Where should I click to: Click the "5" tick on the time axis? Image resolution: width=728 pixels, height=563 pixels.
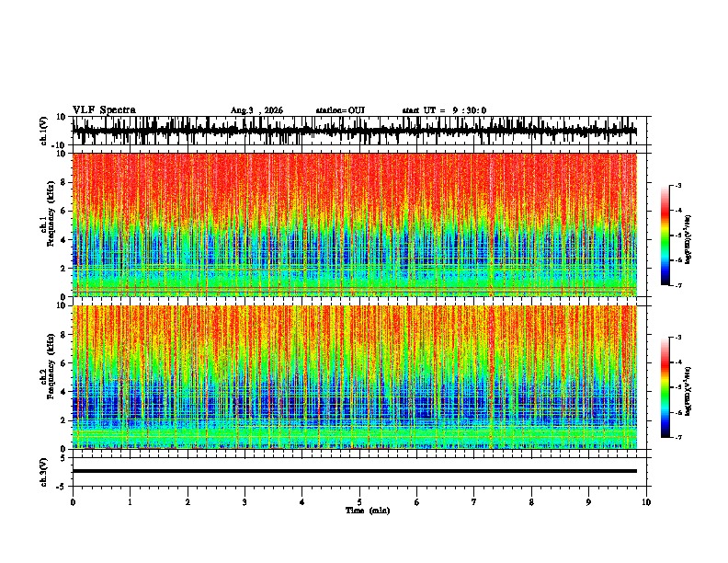tap(359, 502)
